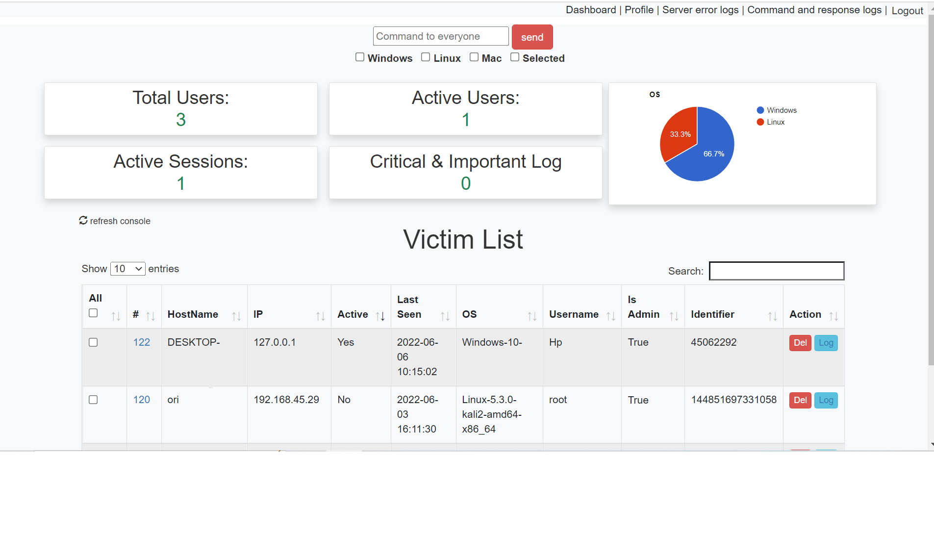Sort by Active column arrows
The image size is (934, 560).
(x=380, y=316)
